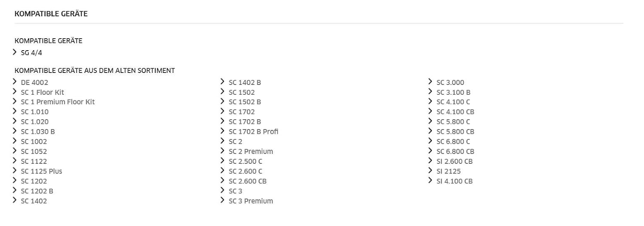Open SC 1 Premium Floor Kit device page
Image resolution: width=644 pixels, height=226 pixels.
[58, 102]
